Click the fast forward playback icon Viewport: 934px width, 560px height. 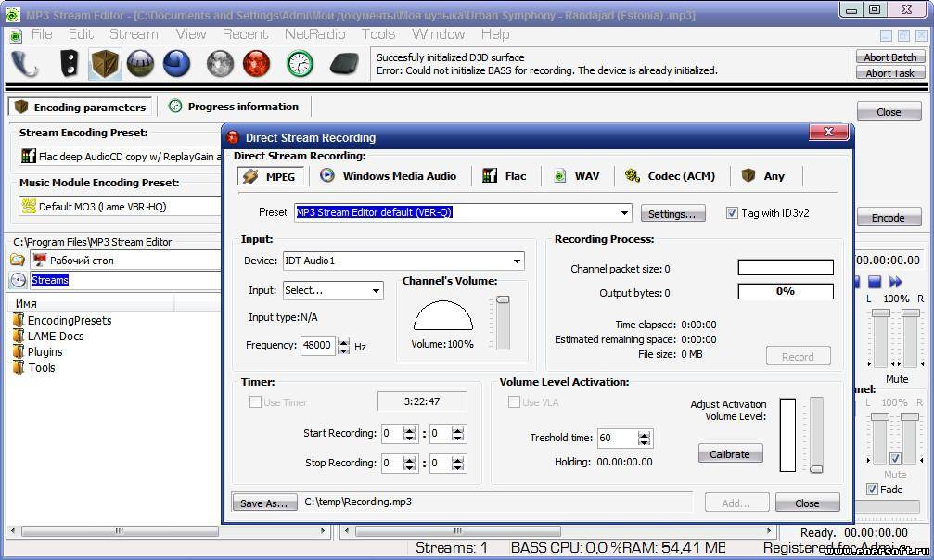(x=895, y=282)
